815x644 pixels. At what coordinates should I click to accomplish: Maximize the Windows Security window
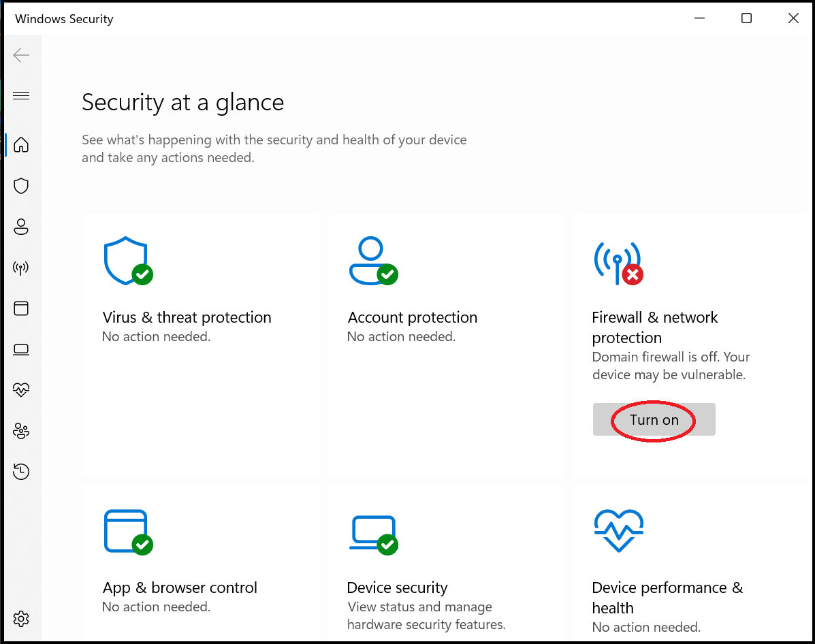(746, 18)
